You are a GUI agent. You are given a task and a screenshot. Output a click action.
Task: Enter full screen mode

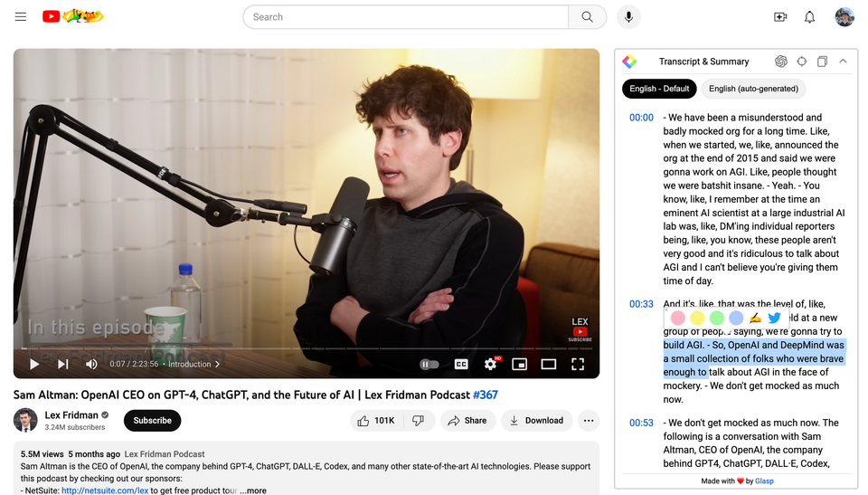coord(578,364)
